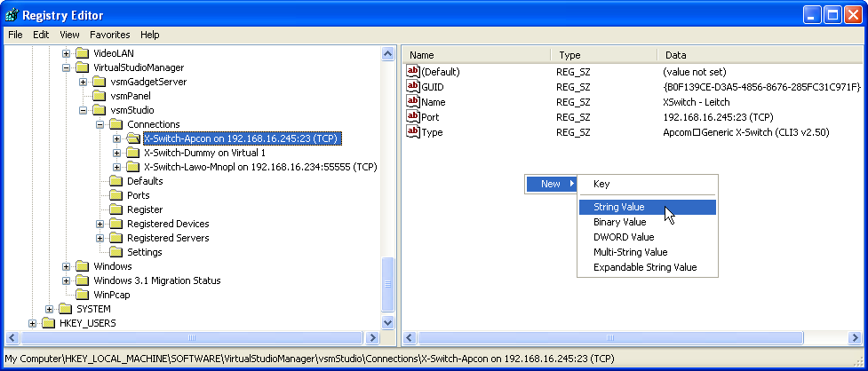
Task: Sort values by the Name column header
Action: tap(477, 55)
